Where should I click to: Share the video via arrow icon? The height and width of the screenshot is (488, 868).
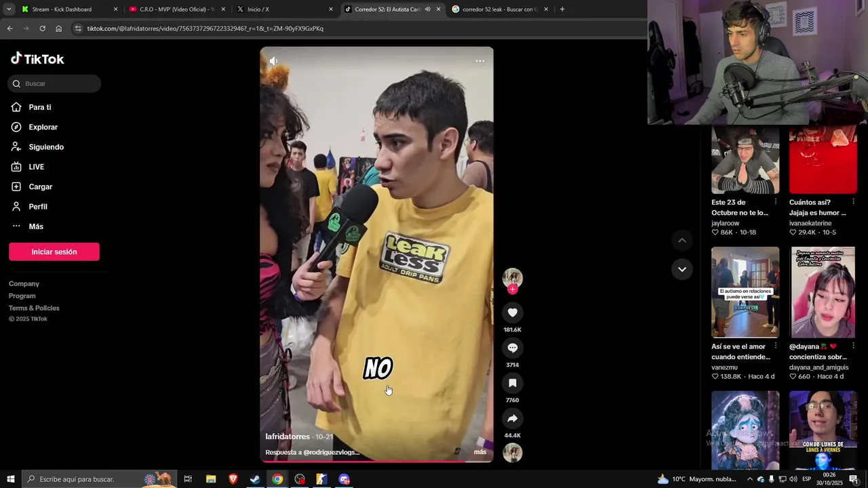tap(513, 418)
